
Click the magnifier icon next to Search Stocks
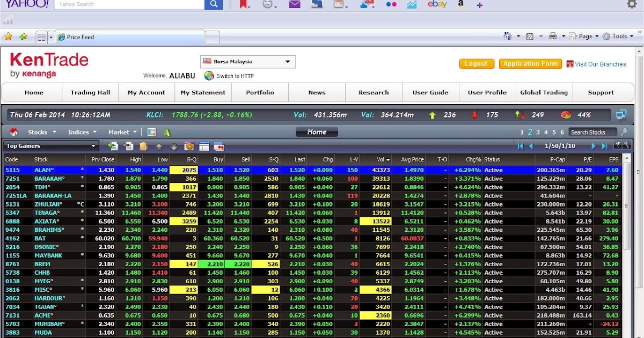point(624,132)
